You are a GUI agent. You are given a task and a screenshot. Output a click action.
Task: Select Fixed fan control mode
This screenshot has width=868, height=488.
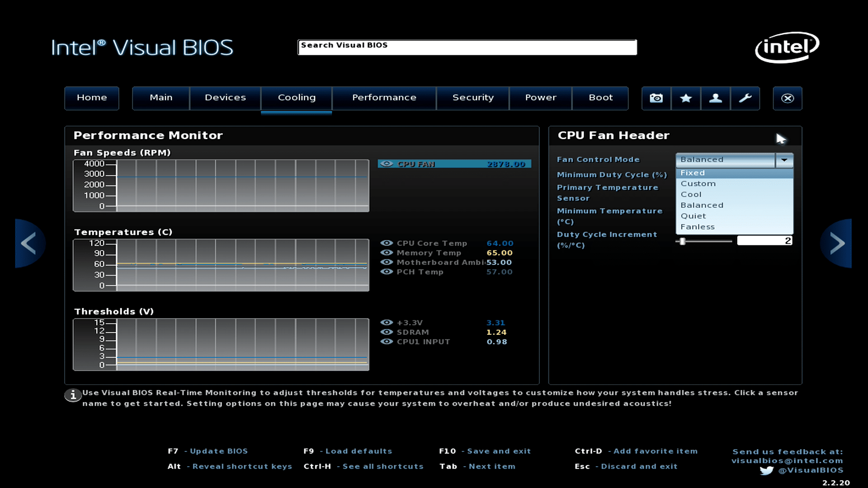[735, 173]
